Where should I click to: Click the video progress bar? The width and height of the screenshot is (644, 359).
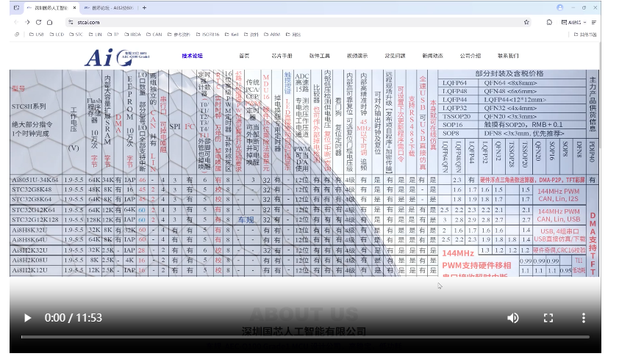click(305, 337)
